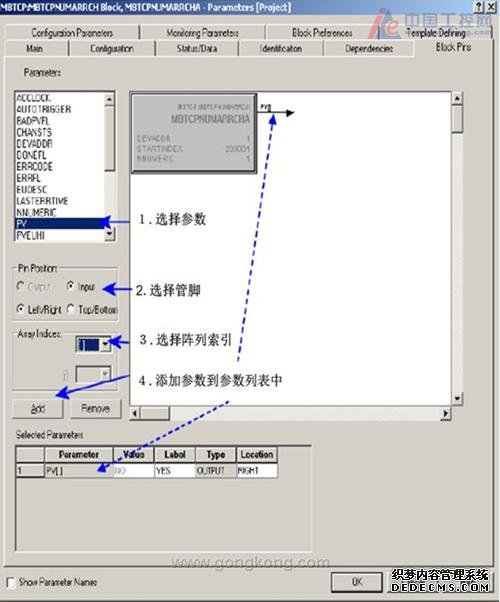
Task: Switch to the Configuration tab
Action: [x=112, y=48]
